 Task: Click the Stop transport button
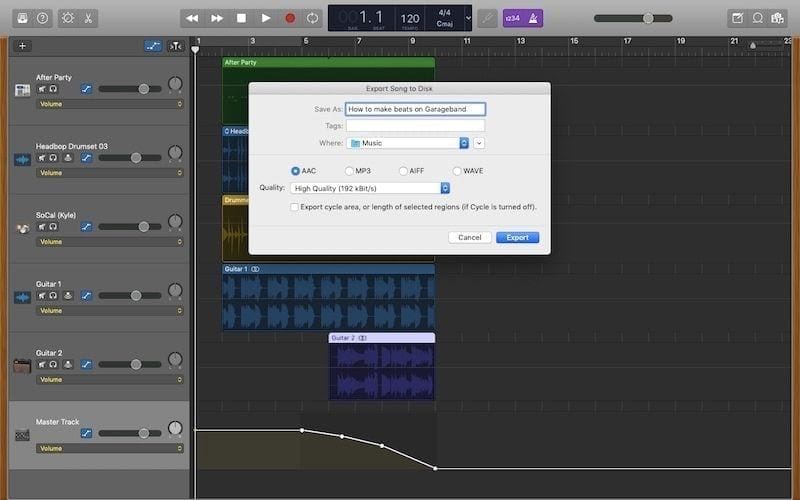tap(241, 18)
